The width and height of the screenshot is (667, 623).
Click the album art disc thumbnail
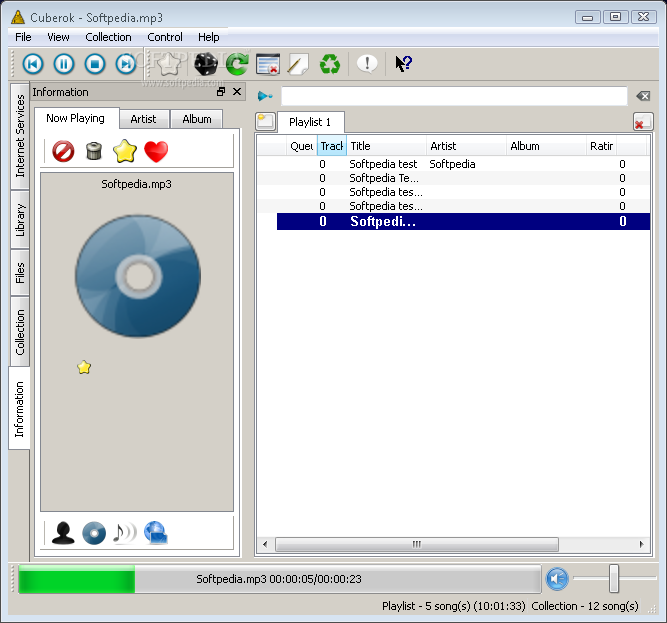point(138,276)
